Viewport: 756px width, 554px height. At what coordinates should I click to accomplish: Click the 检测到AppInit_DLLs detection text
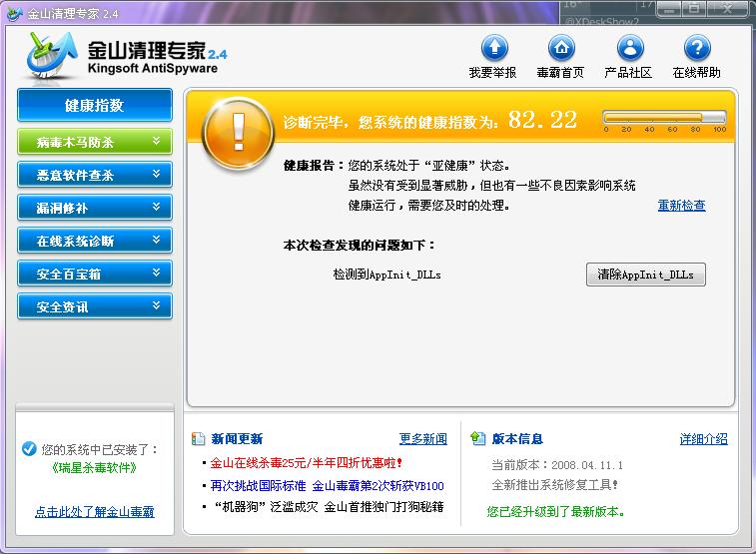[x=386, y=275]
